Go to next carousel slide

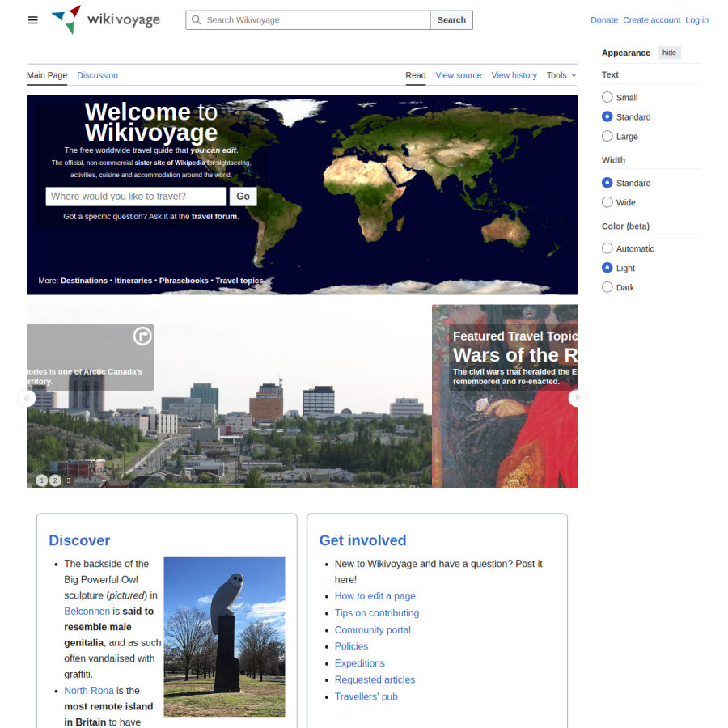(x=577, y=398)
